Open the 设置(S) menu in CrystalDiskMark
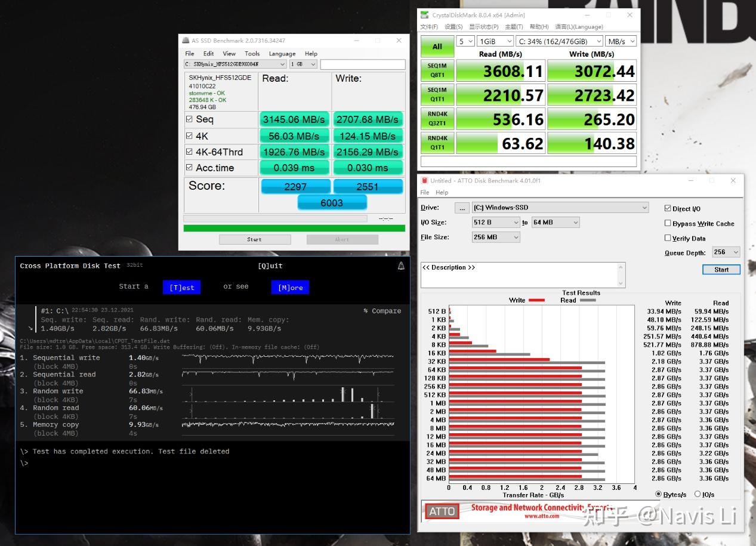Viewport: 756px width, 546px height. coord(454,27)
